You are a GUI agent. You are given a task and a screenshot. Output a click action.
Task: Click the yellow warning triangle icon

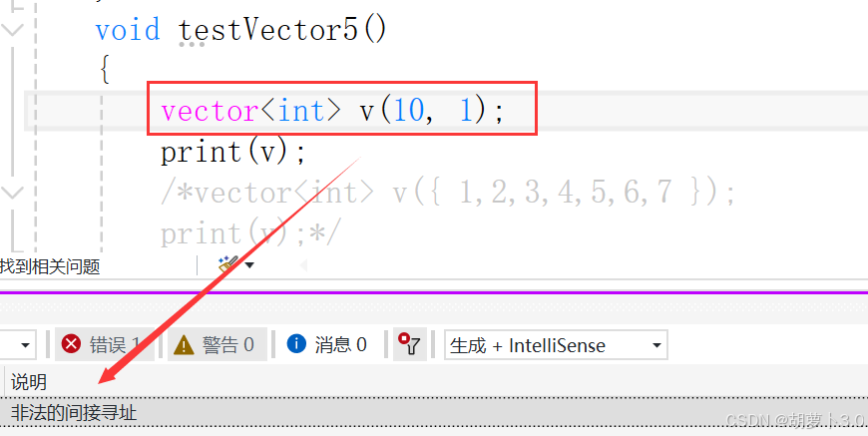tap(184, 345)
